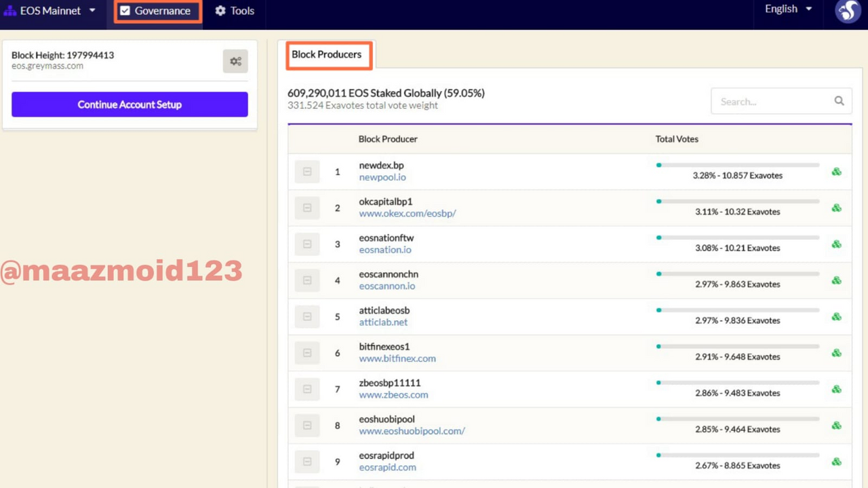The width and height of the screenshot is (868, 488).
Task: Select producer name eosrapidprod
Action: (387, 456)
